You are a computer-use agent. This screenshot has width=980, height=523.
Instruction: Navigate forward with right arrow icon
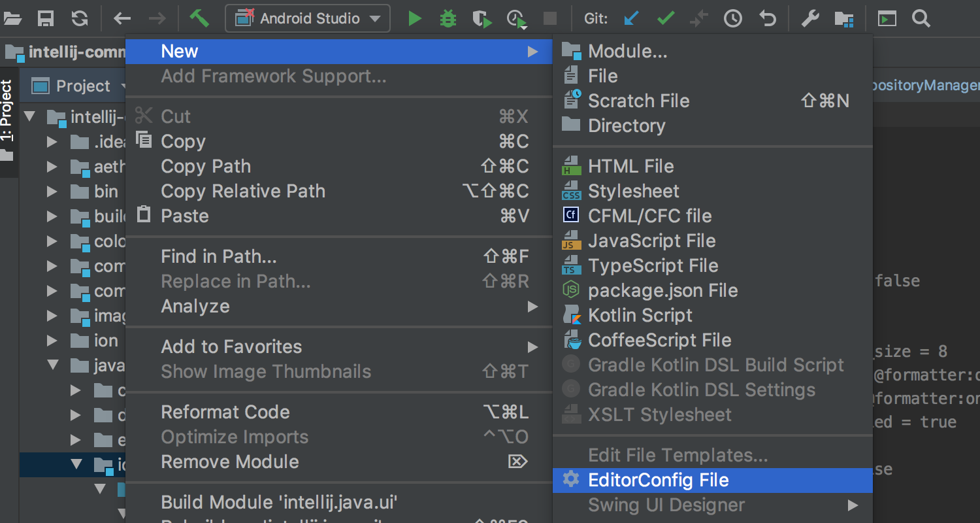[x=157, y=18]
